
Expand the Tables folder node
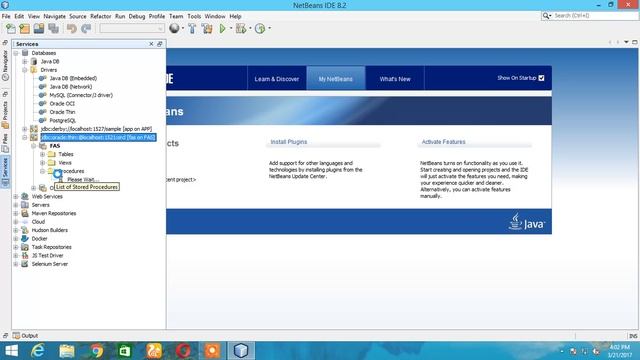(x=42, y=154)
